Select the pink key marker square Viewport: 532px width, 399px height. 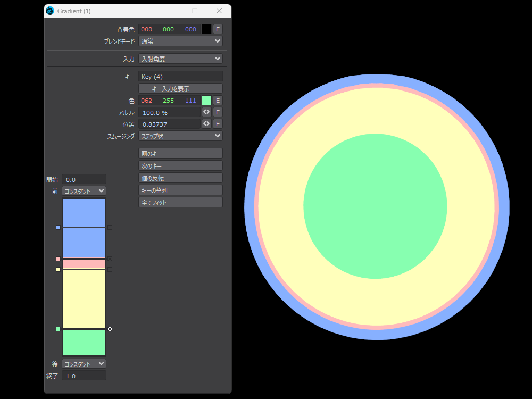pyautogui.click(x=59, y=259)
